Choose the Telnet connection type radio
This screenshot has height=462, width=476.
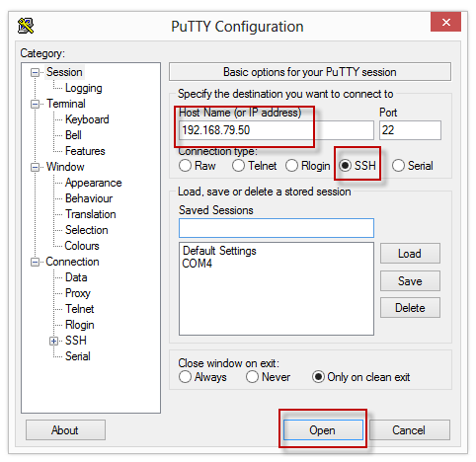tap(238, 166)
